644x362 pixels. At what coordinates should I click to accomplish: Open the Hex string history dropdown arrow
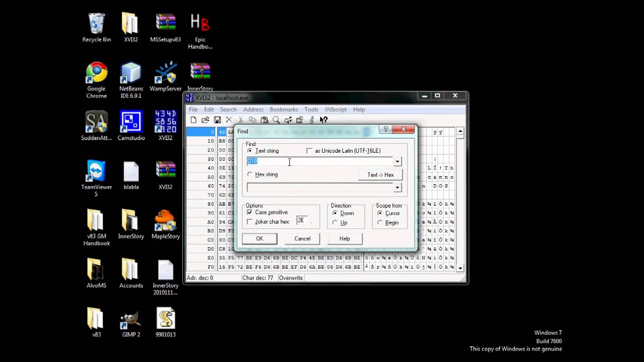397,188
